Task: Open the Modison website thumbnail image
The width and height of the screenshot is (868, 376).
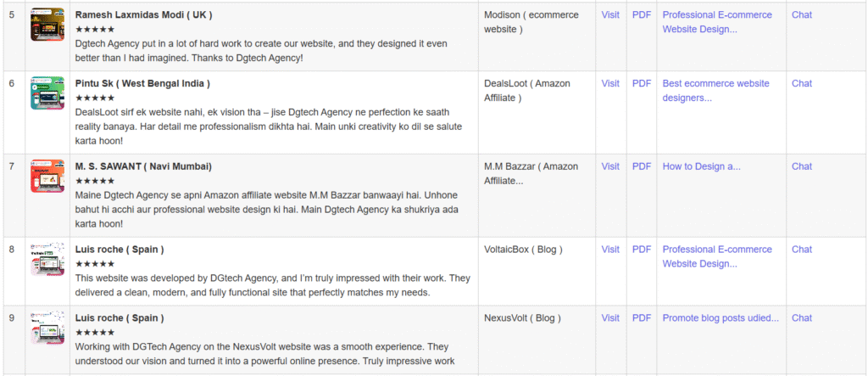Action: (x=47, y=25)
